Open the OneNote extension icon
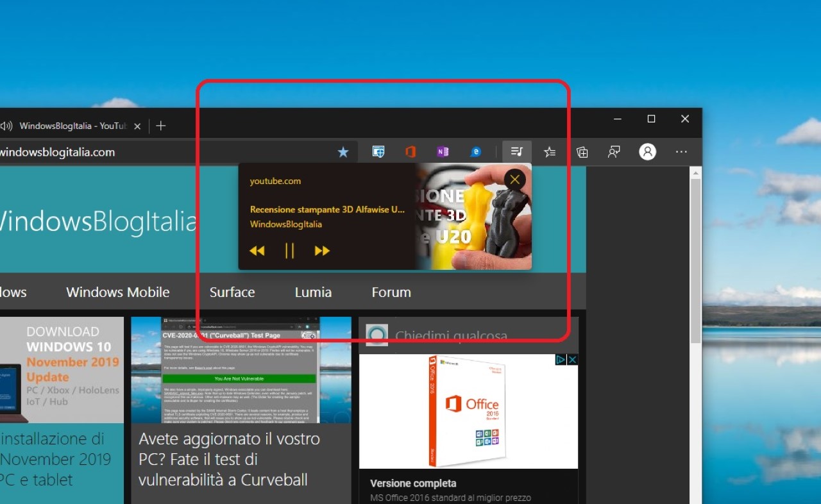821x504 pixels. (443, 152)
